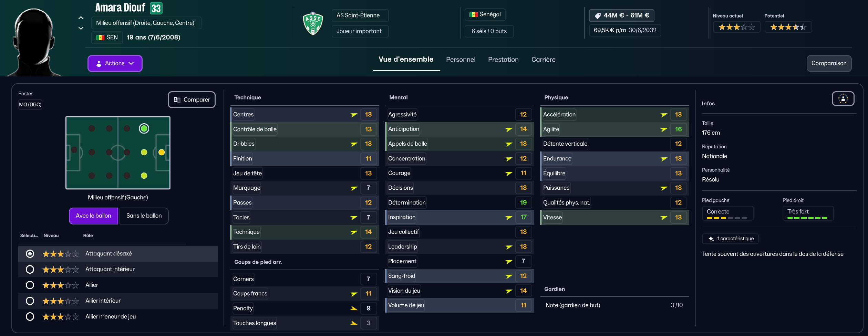This screenshot has height=336, width=868.
Task: Click the sparkle icon beside 1 caractéristique
Action: pyautogui.click(x=711, y=239)
